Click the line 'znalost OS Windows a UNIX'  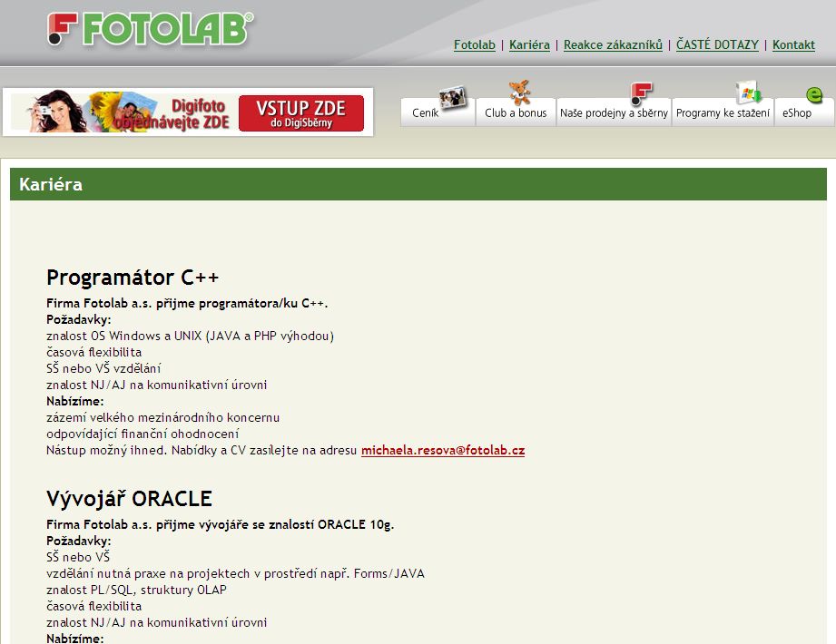tap(190, 337)
